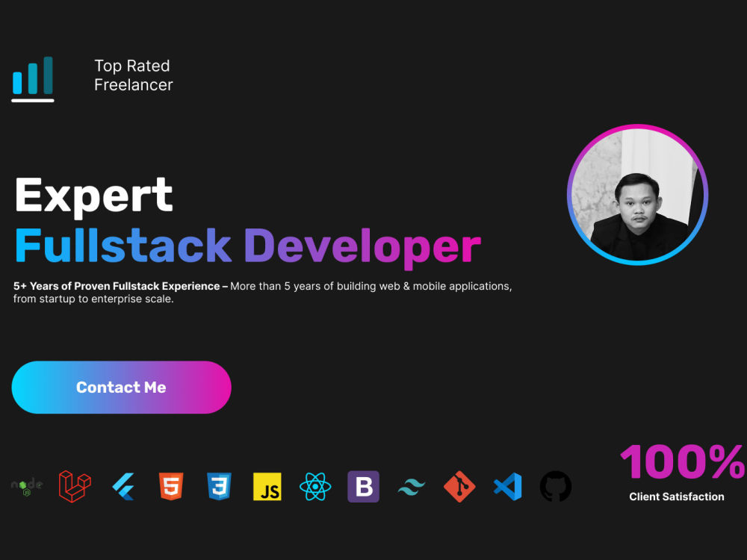Click the 100% satisfaction figure
Viewport: 747px width, 560px height.
(x=682, y=461)
